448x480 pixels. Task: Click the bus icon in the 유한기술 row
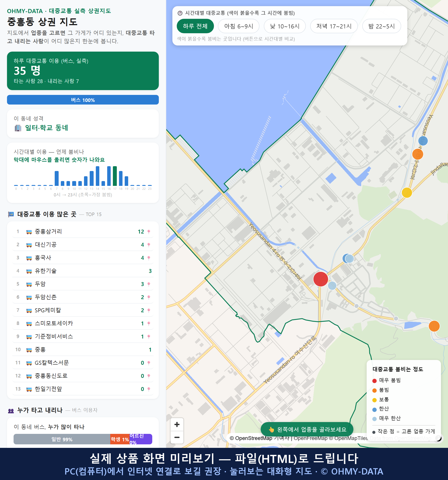pyautogui.click(x=29, y=271)
